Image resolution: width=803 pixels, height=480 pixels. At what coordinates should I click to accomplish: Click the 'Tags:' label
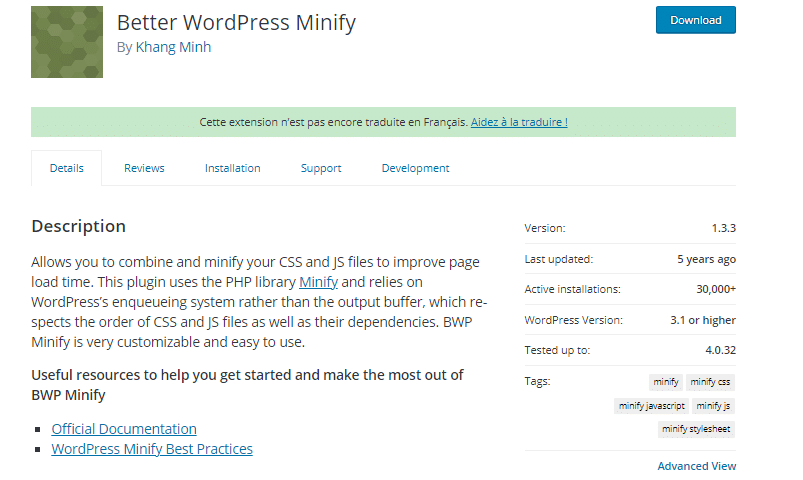coord(537,381)
